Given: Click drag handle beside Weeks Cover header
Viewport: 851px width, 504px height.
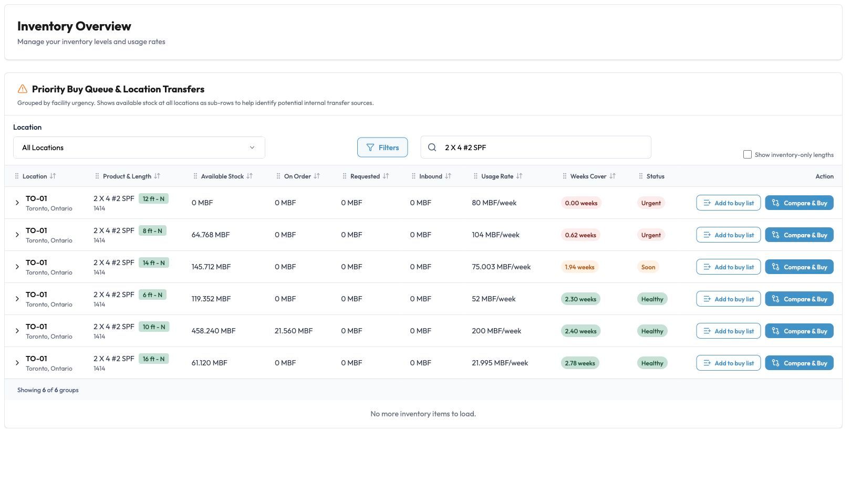Looking at the screenshot, I should 565,176.
